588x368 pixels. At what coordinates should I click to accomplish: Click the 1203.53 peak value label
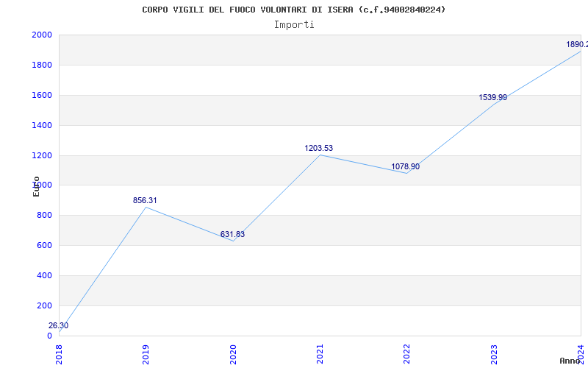(x=319, y=149)
